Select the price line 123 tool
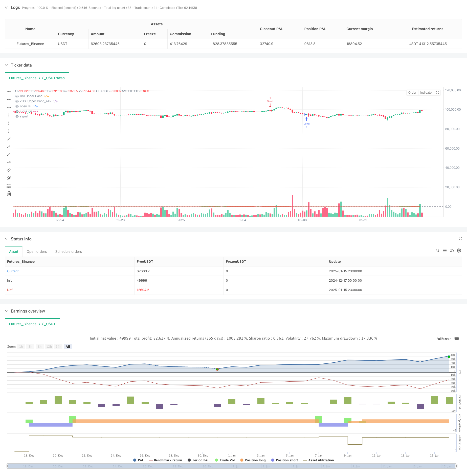This screenshot has height=476, width=467. (x=9, y=162)
